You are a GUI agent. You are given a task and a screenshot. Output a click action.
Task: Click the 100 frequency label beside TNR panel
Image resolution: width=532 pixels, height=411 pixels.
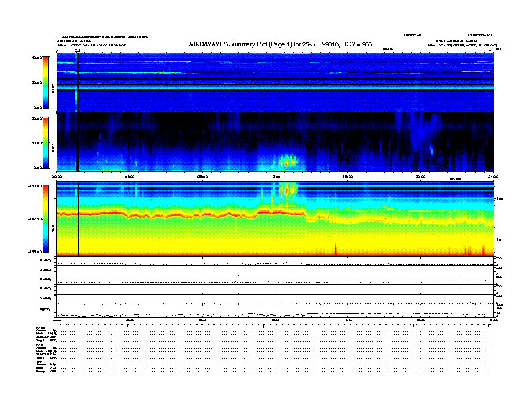500,199
